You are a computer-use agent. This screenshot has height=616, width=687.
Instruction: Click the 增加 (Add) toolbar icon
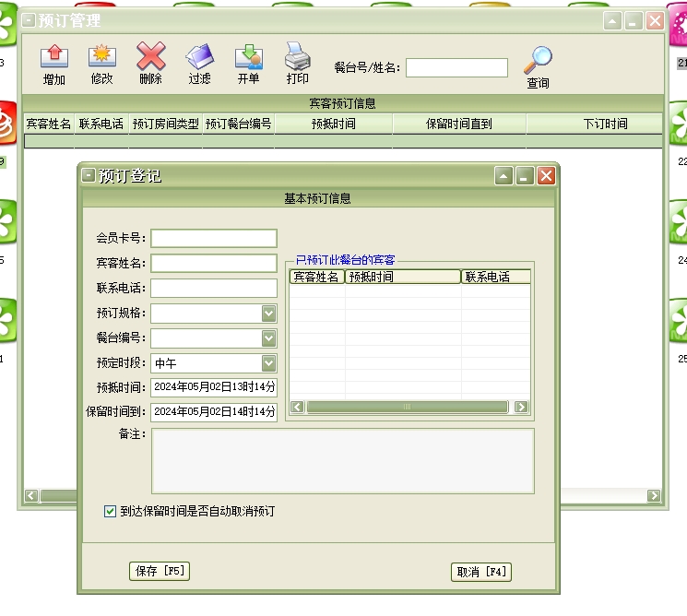coord(54,57)
